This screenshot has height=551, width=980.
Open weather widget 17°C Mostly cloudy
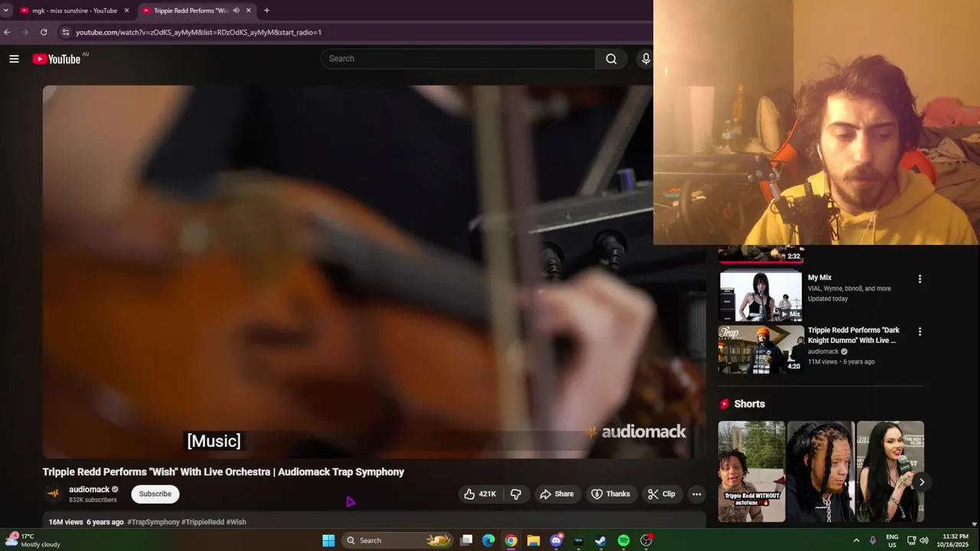[34, 540]
